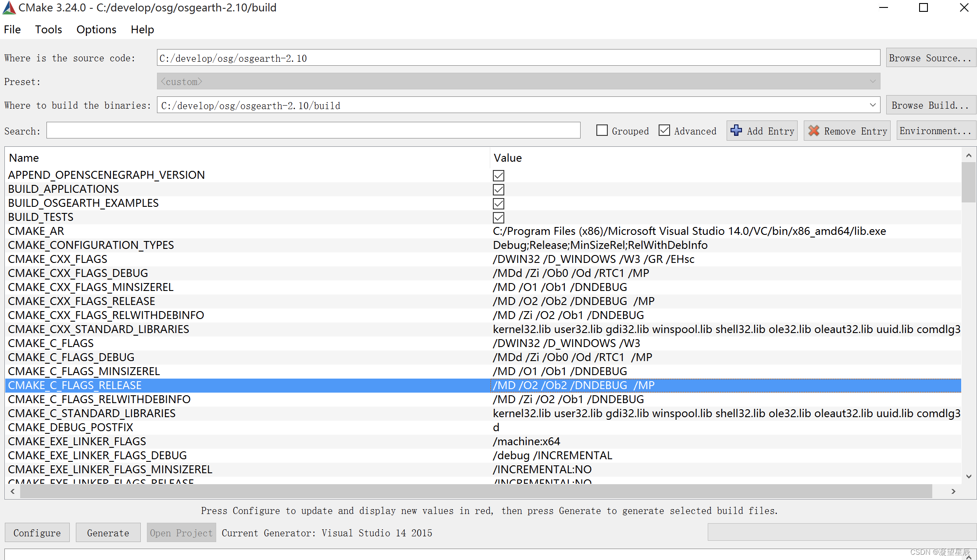Image resolution: width=977 pixels, height=560 pixels.
Task: Click the '/debug /INCREMENTAL' value
Action: (x=553, y=455)
